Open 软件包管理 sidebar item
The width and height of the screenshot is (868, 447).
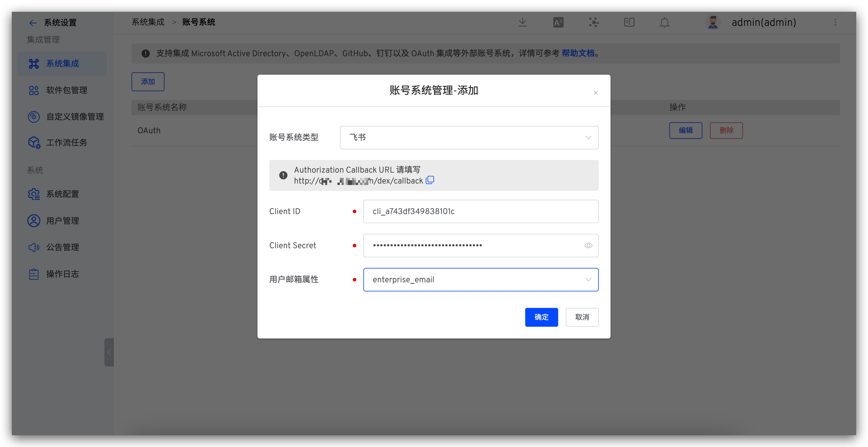66,90
